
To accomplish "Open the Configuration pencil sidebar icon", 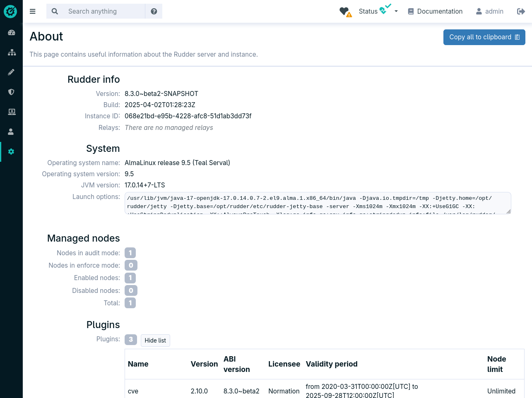I will point(11,72).
